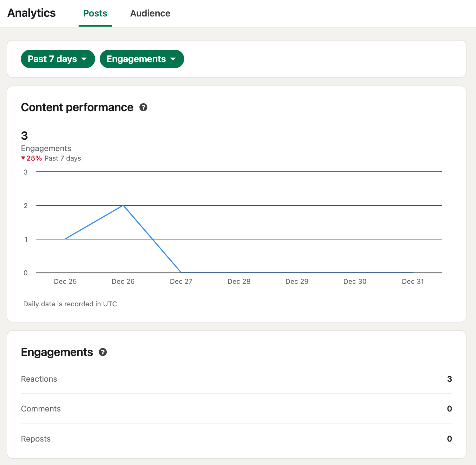Switch to the Posts tab
Image resolution: width=476 pixels, height=465 pixels.
click(x=95, y=13)
